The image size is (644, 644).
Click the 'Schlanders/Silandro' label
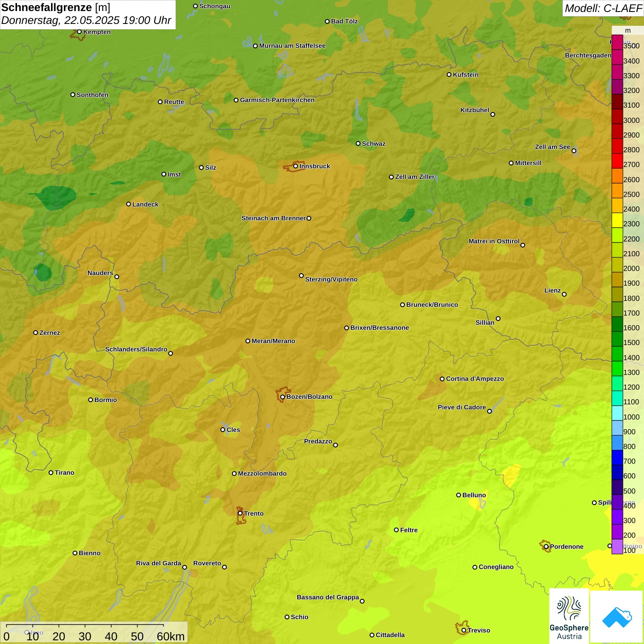136,349
